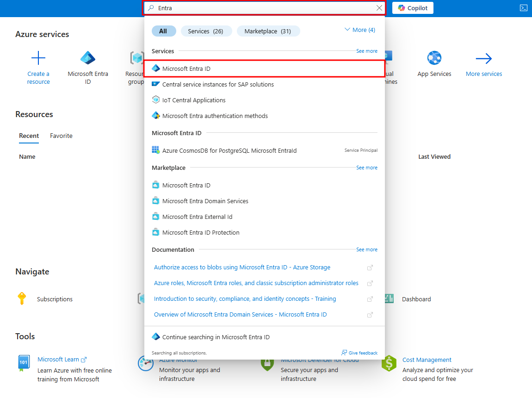Switch to the Favorite tab under Resources
This screenshot has width=532, height=398.
pyautogui.click(x=61, y=136)
